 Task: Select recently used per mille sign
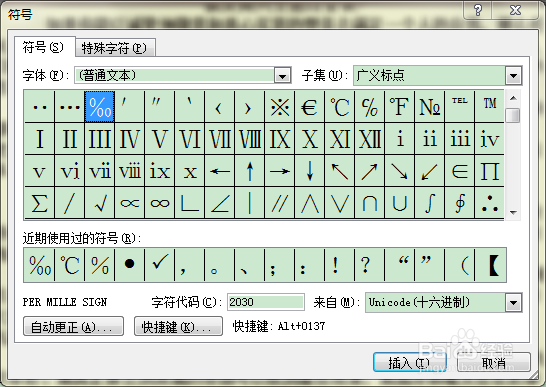pos(39,265)
